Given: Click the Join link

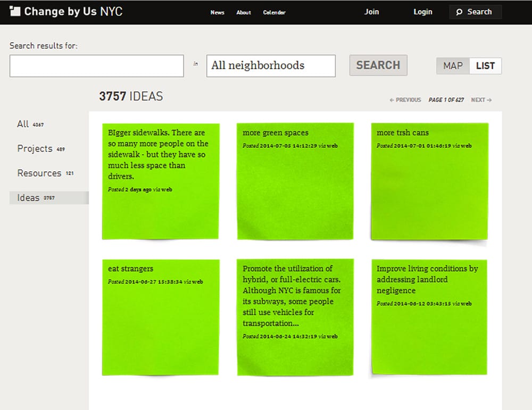Looking at the screenshot, I should pyautogui.click(x=371, y=12).
